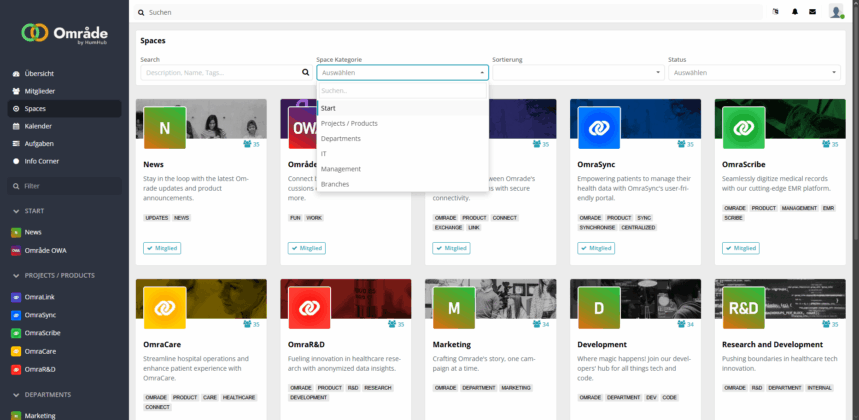Open the user profile avatar menu
This screenshot has width=859, height=420.
click(836, 11)
